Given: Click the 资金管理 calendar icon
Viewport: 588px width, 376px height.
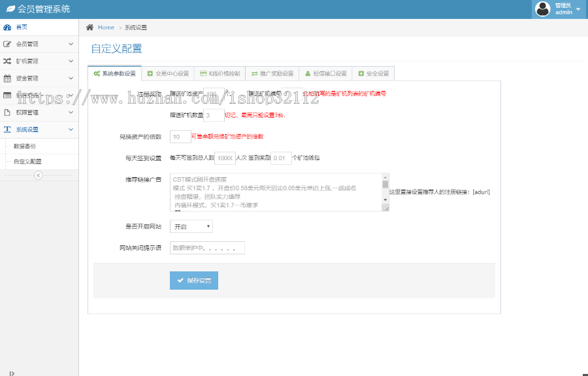Looking at the screenshot, I should [7, 78].
